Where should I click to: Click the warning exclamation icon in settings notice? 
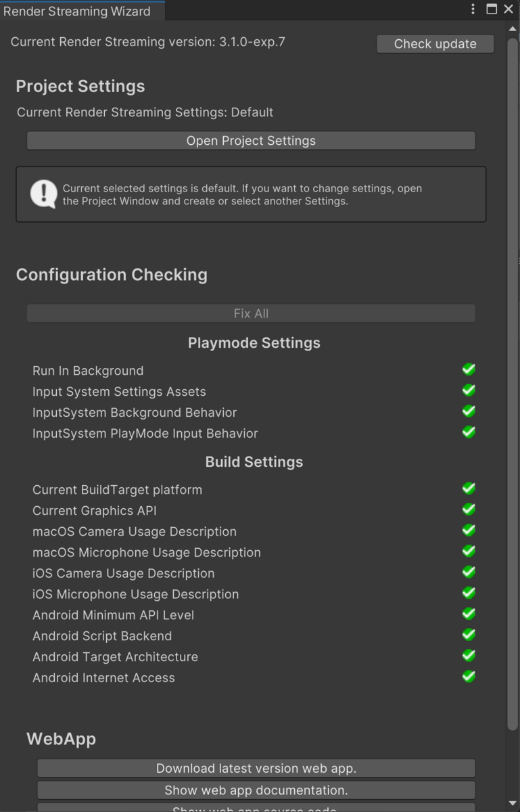pyautogui.click(x=43, y=194)
